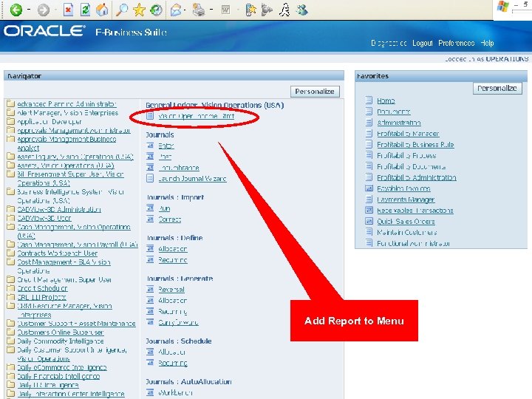532x399 pixels.
Task: Click Personalize button in the Navigator panel
Action: pyautogui.click(x=315, y=92)
